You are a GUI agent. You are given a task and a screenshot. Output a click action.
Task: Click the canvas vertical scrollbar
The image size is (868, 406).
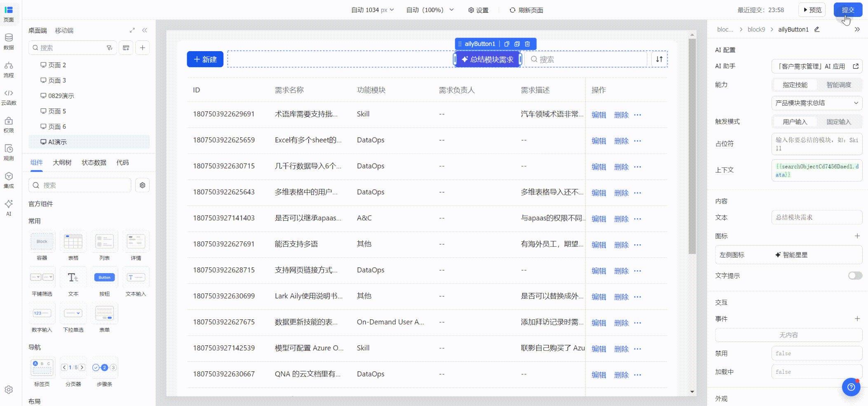pyautogui.click(x=692, y=146)
